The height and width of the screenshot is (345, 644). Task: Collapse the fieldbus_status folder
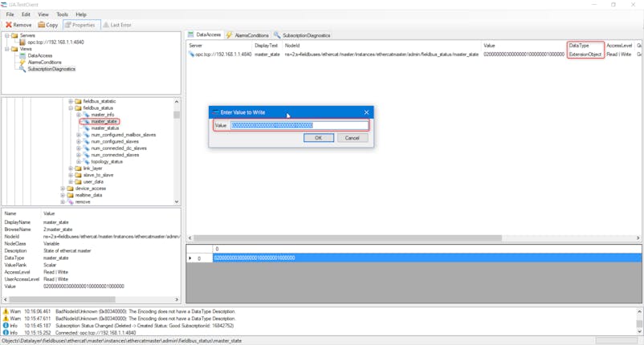tap(71, 108)
